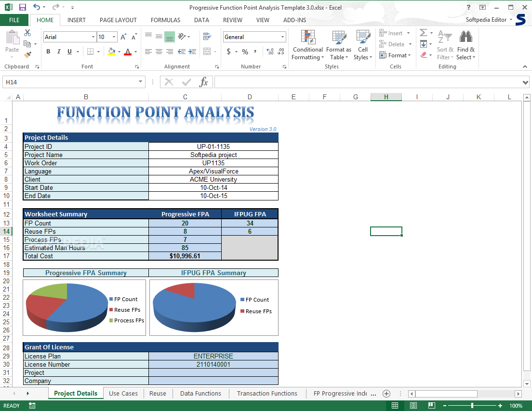Image resolution: width=532 pixels, height=411 pixels.
Task: Apply Comma Style number format
Action: [255, 52]
